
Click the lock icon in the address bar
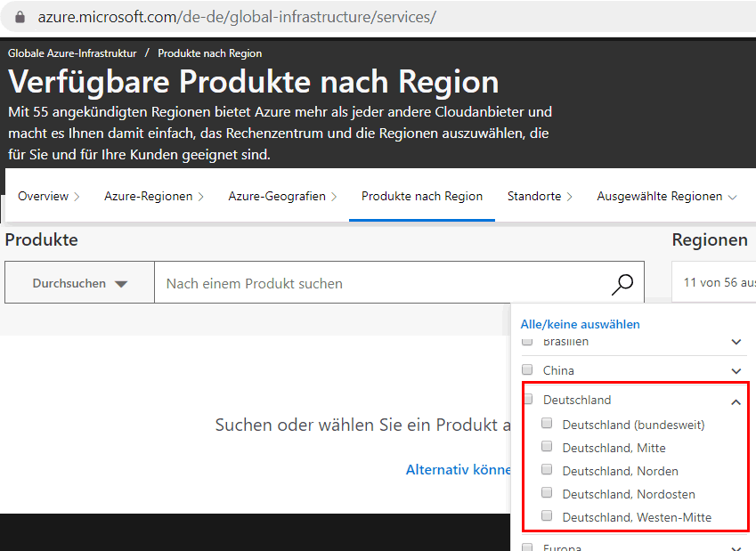tap(20, 17)
